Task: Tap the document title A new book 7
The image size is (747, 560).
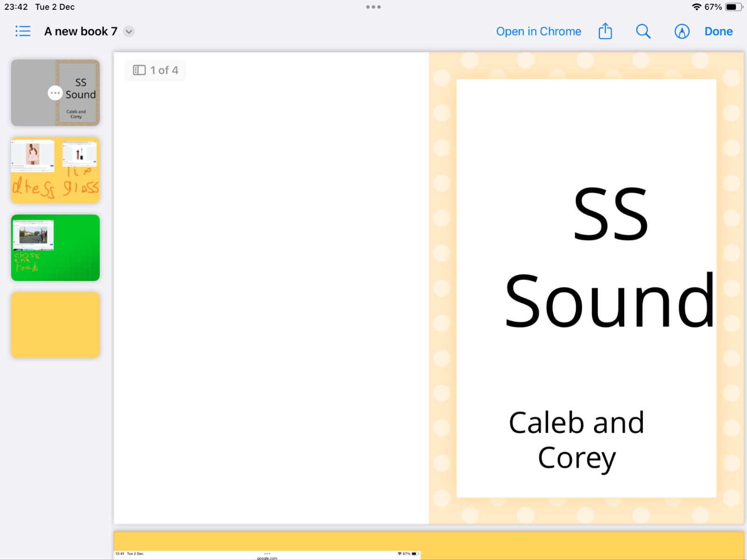Action: tap(80, 31)
